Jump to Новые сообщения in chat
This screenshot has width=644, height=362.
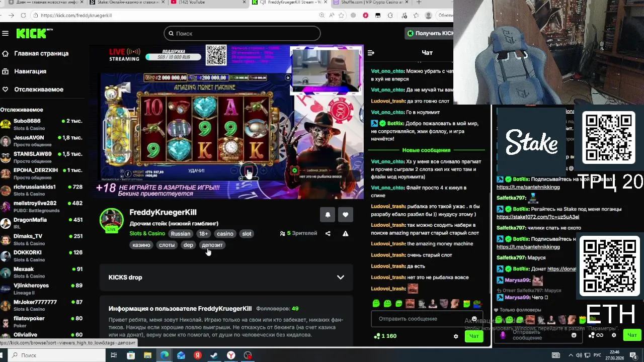426,150
